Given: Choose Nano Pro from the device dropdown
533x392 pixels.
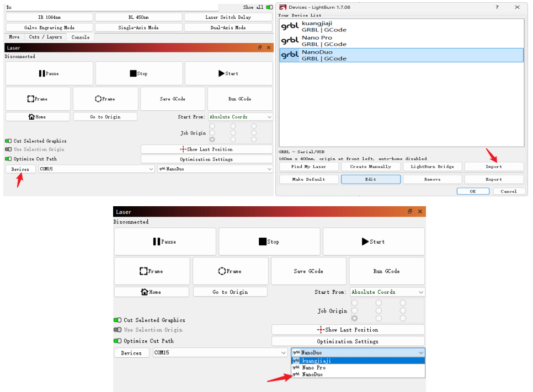Looking at the screenshot, I should (314, 367).
